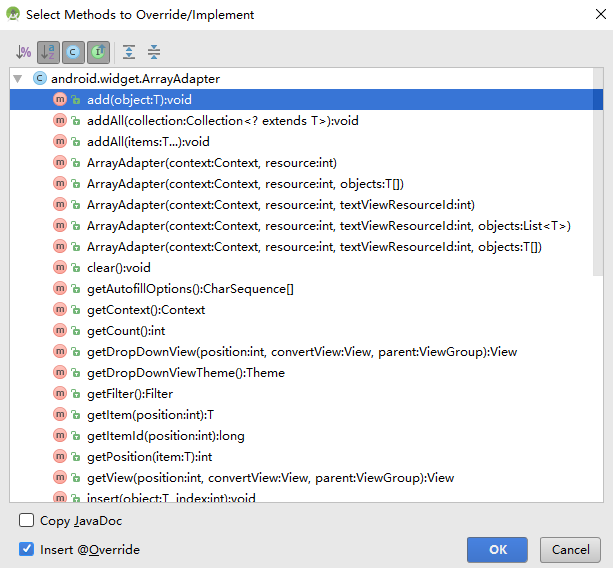Viewport: 613px width, 568px height.
Task: Uncheck the Insert @Override checkbox
Action: pos(26,549)
